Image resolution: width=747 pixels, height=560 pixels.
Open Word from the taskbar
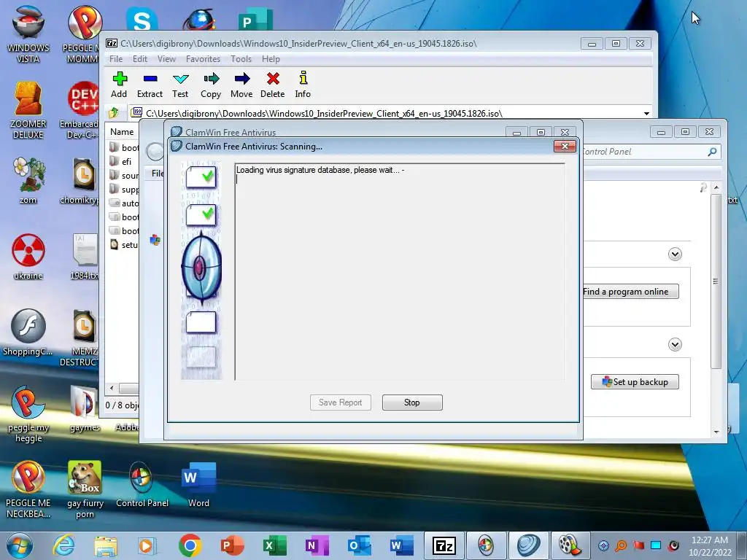coord(401,545)
